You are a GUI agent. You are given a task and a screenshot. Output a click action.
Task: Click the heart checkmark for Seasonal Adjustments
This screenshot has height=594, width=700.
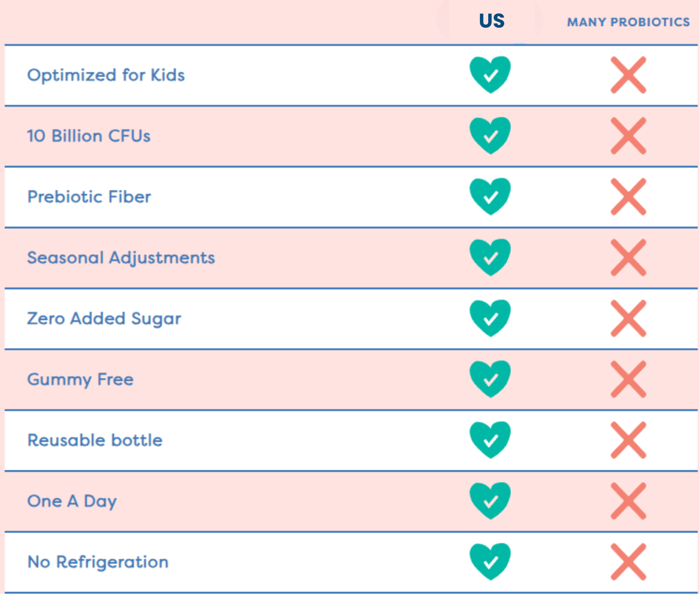click(490, 257)
